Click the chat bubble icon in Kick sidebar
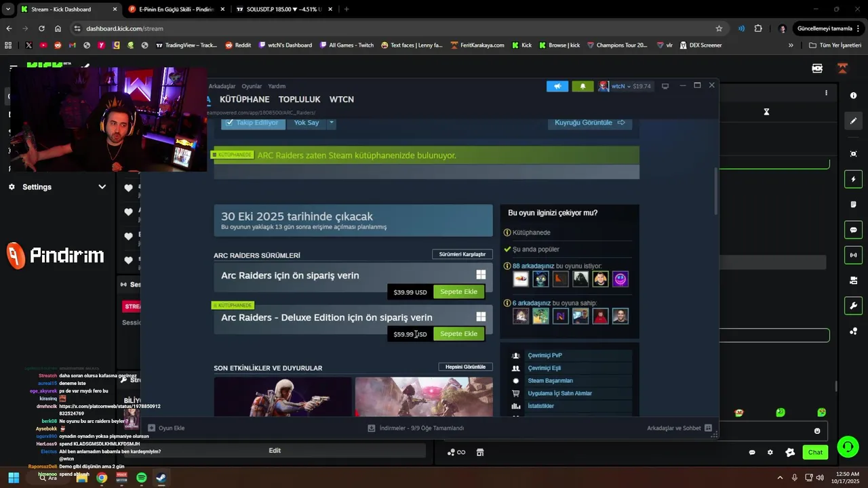Screen dimensions: 868x488 pos(853,230)
